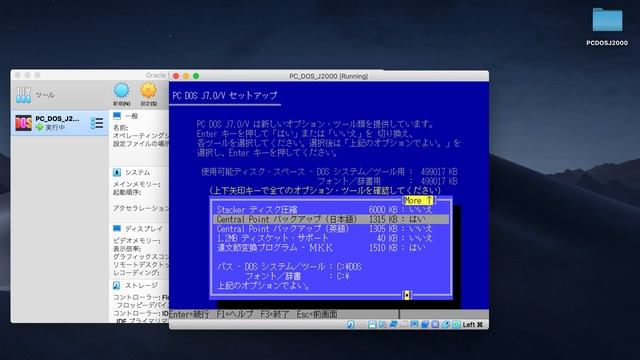Click the General (一般) section icon
The height and width of the screenshot is (360, 640).
(x=117, y=116)
